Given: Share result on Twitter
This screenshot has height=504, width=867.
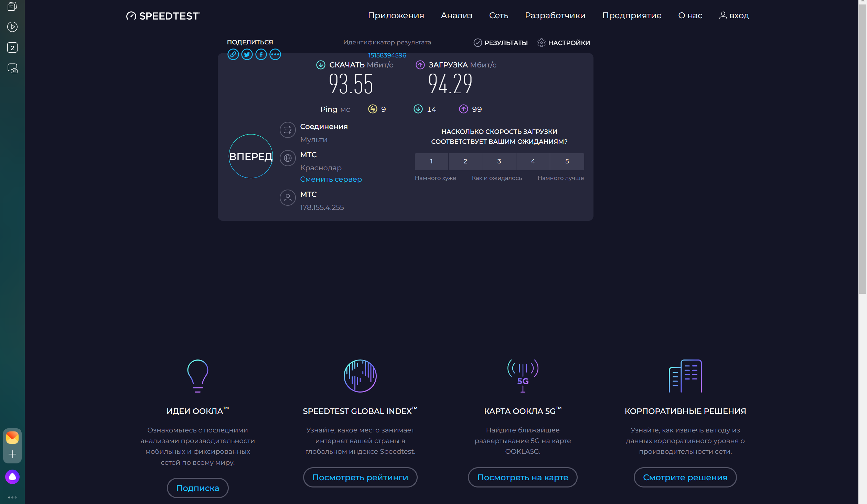Looking at the screenshot, I should click(247, 54).
